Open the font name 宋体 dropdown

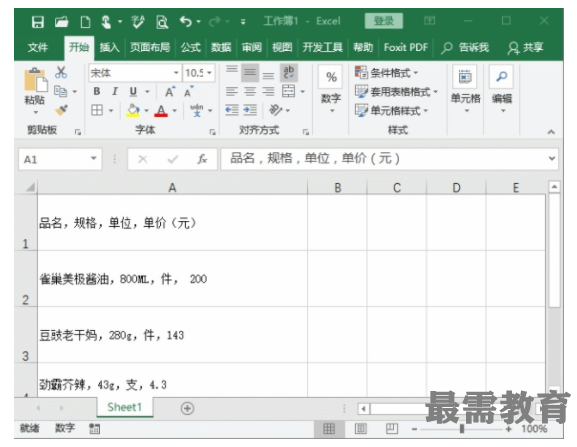pyautogui.click(x=176, y=72)
